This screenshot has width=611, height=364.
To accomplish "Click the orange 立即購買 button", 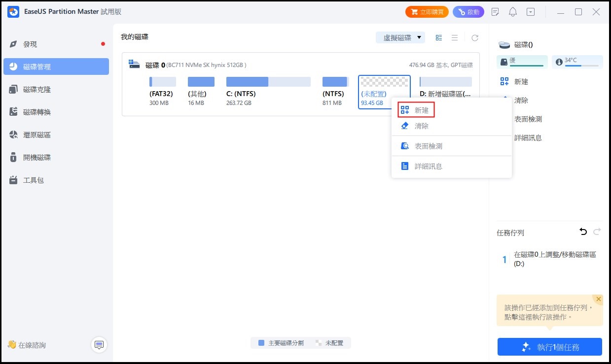I will tap(427, 12).
